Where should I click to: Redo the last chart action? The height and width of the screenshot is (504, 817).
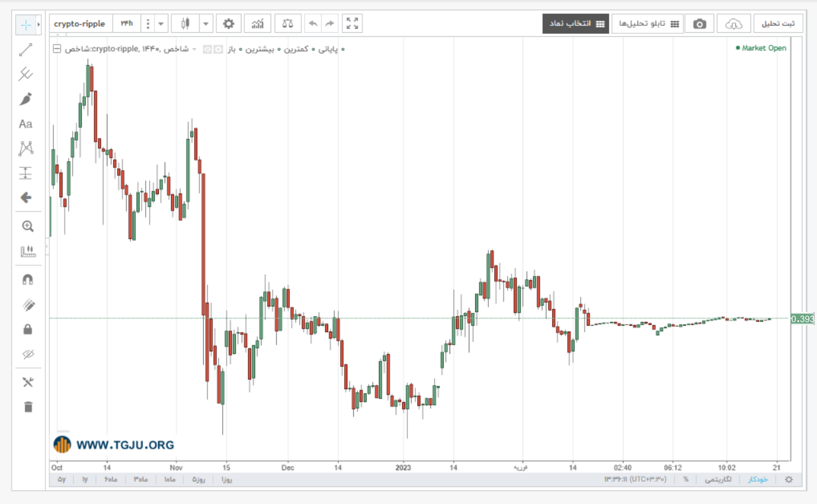[x=330, y=24]
